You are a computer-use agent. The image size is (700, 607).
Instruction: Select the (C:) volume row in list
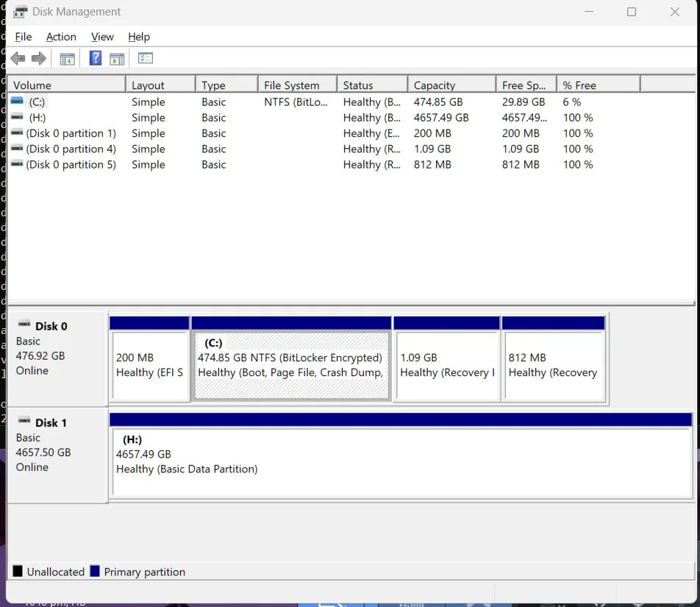pos(351,102)
